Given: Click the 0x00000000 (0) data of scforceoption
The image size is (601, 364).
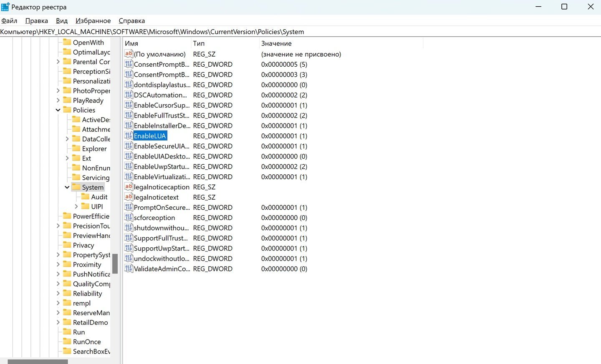Looking at the screenshot, I should click(x=284, y=218).
